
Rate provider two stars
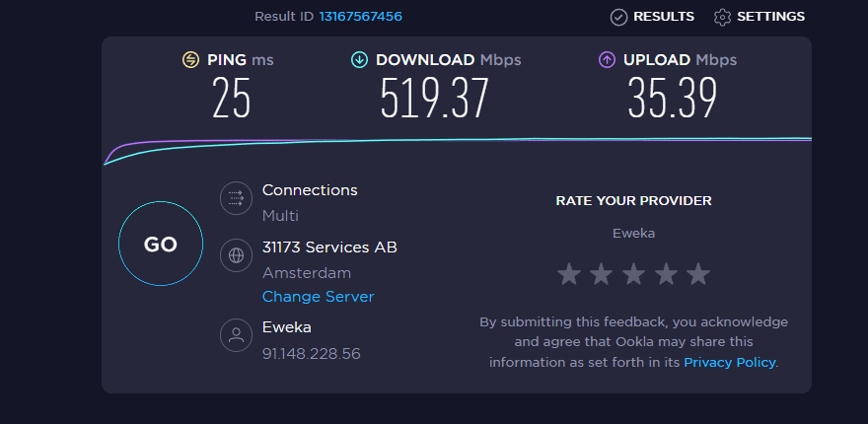[602, 273]
